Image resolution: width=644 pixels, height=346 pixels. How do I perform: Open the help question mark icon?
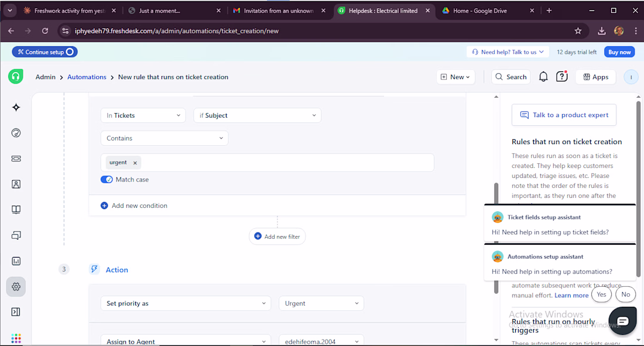point(561,77)
